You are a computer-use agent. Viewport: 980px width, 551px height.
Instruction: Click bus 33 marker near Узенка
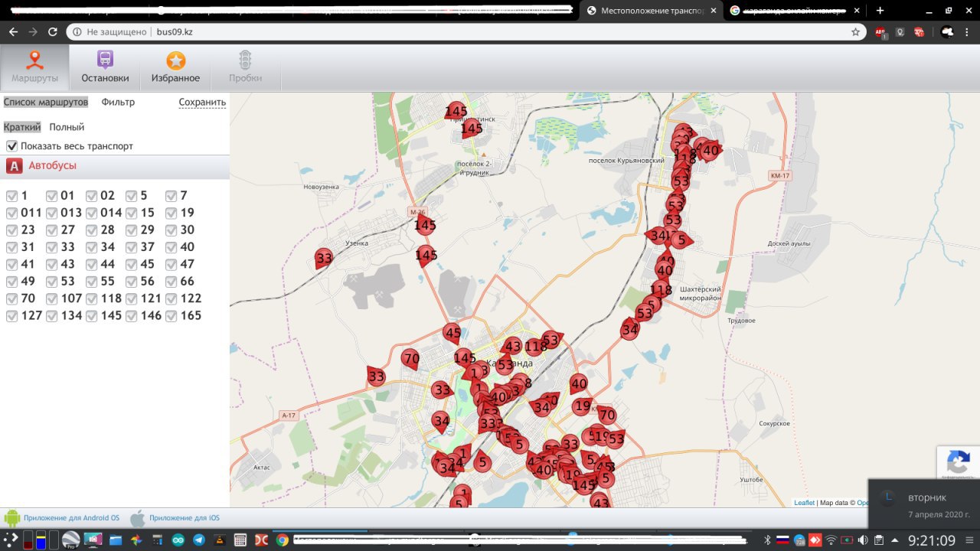pos(324,259)
